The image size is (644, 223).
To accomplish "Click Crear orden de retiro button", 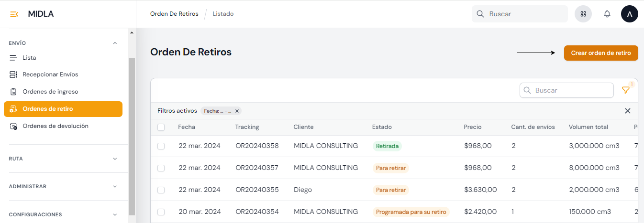I will (x=600, y=53).
